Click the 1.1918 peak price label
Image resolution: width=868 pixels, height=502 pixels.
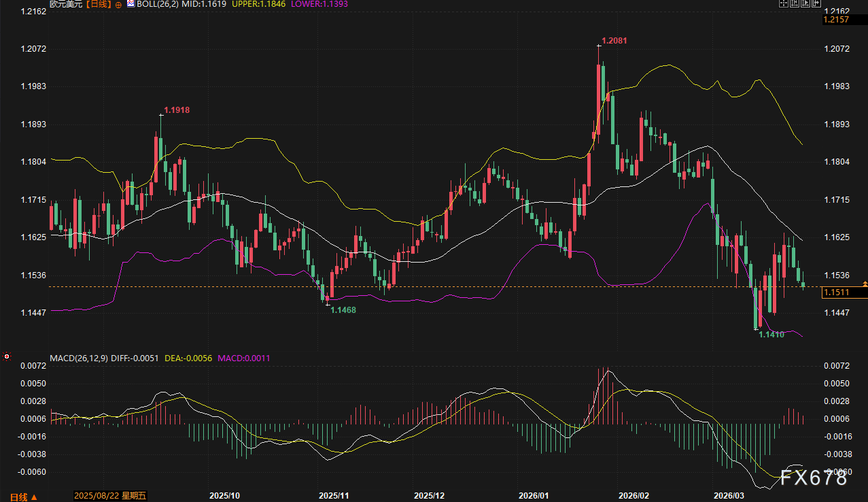tap(177, 110)
